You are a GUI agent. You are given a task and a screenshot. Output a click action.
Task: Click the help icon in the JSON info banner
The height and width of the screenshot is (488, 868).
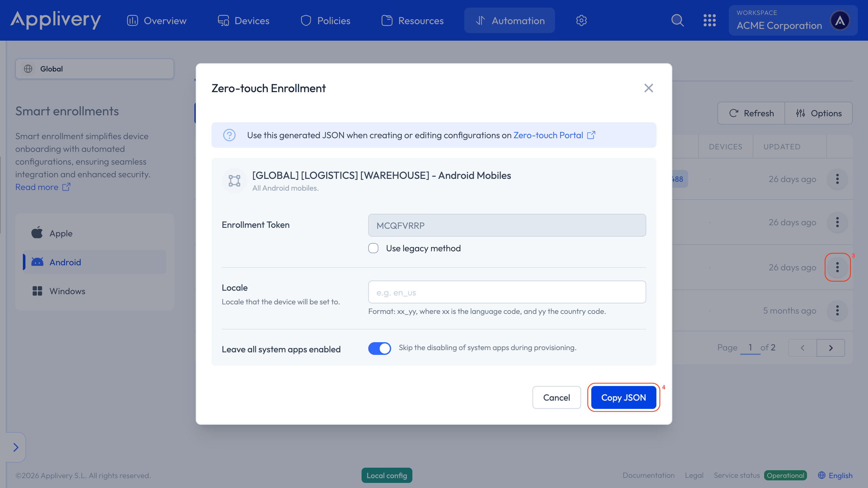(229, 135)
